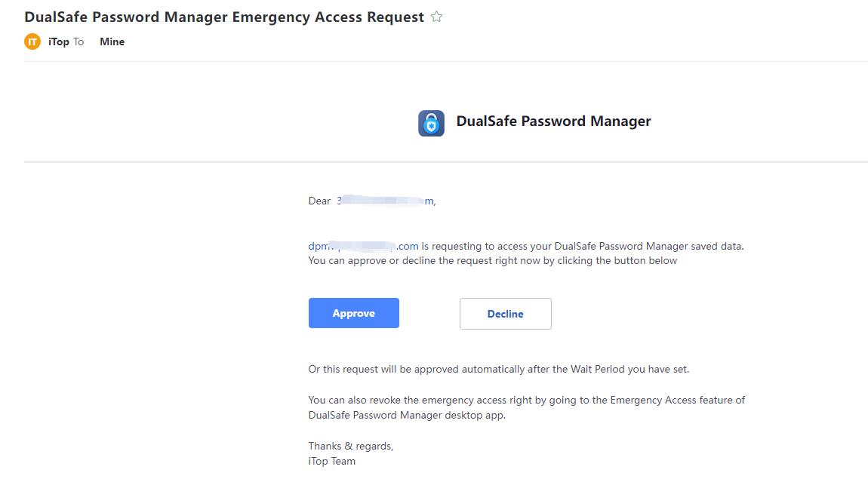
Task: Click the blurred recipient address after Dear
Action: [386, 201]
